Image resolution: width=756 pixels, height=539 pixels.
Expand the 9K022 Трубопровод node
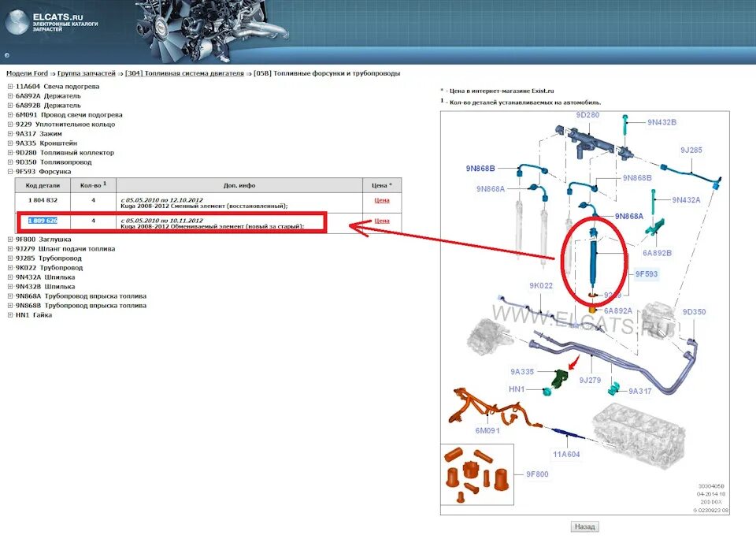click(10, 268)
